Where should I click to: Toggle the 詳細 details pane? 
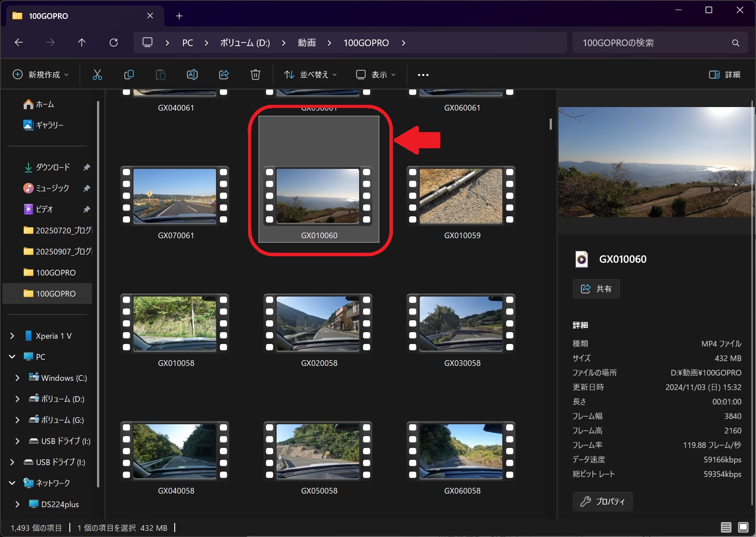click(x=725, y=75)
